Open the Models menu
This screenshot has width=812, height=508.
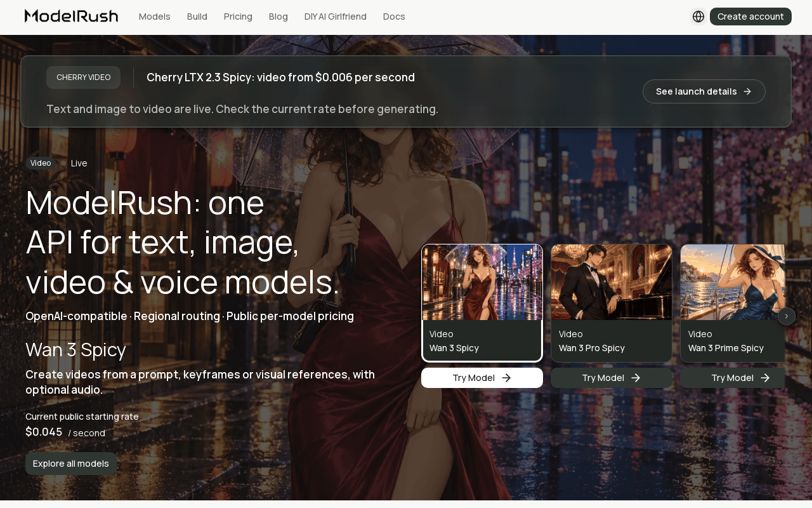tap(155, 17)
